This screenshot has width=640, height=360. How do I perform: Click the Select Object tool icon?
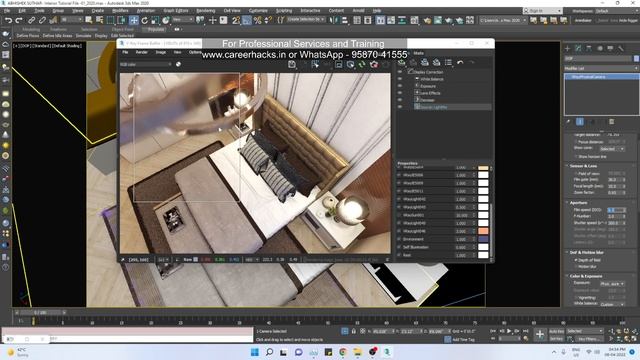[89, 20]
